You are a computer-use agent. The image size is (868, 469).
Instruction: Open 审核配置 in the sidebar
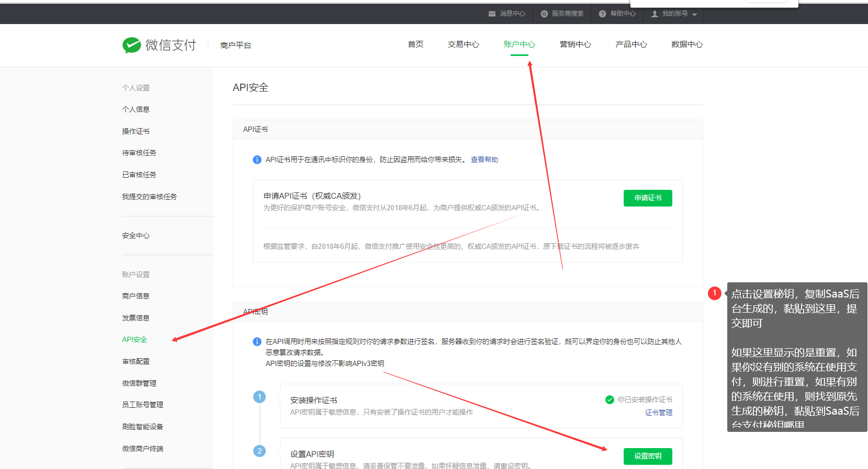[x=136, y=361]
